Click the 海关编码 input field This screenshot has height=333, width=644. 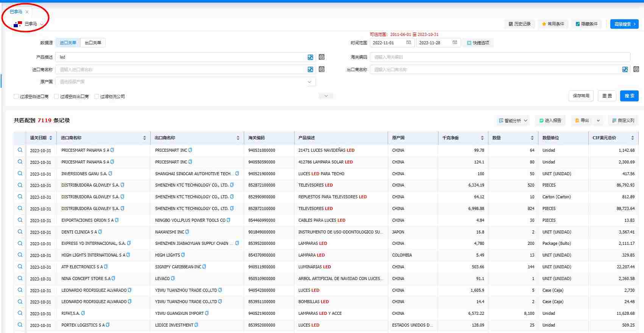point(500,57)
